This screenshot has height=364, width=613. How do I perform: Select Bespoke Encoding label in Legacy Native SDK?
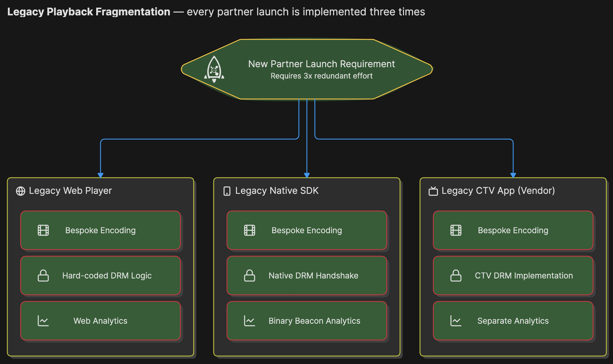coord(307,230)
